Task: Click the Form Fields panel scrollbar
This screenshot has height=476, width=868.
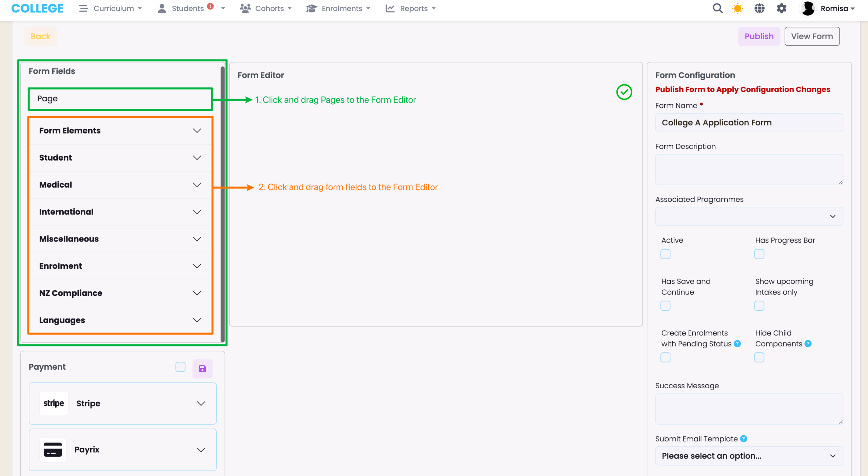Action: click(x=223, y=203)
